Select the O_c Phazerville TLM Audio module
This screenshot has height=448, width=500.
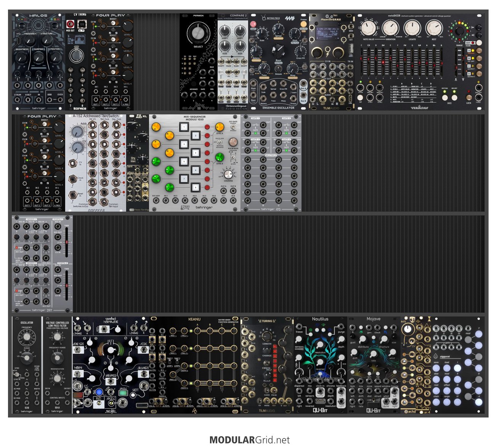point(332,62)
